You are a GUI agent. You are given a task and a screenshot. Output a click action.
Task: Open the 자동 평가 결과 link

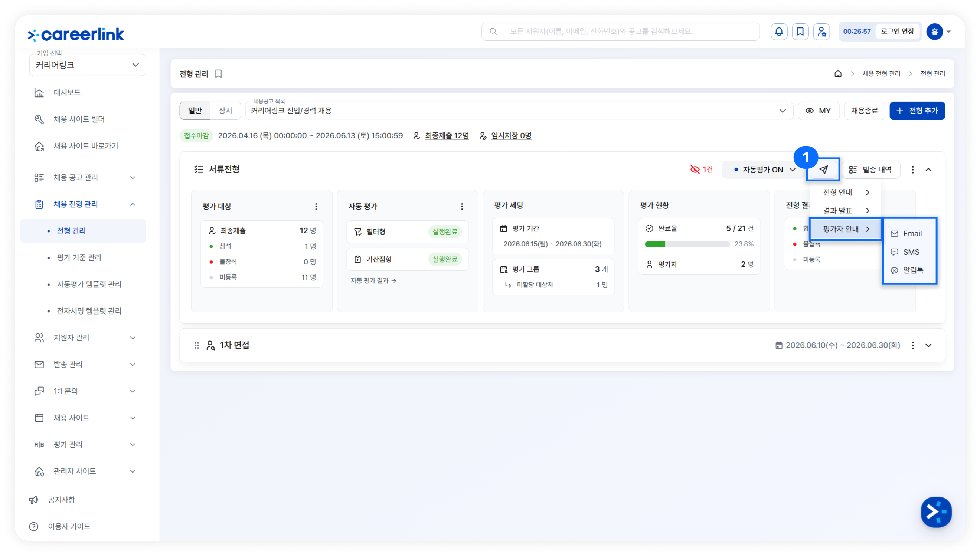click(x=373, y=281)
